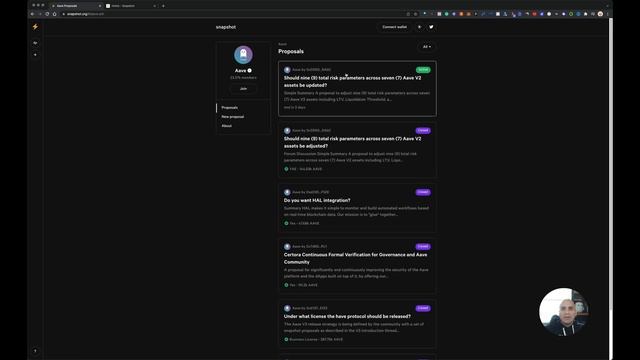Screen dimensions: 640x360
Task: Click the bookmark star icon in address bar
Action: pyautogui.click(x=416, y=14)
